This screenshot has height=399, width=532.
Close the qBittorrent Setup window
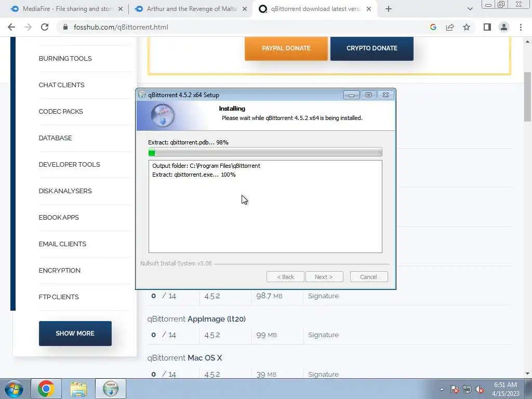click(386, 95)
